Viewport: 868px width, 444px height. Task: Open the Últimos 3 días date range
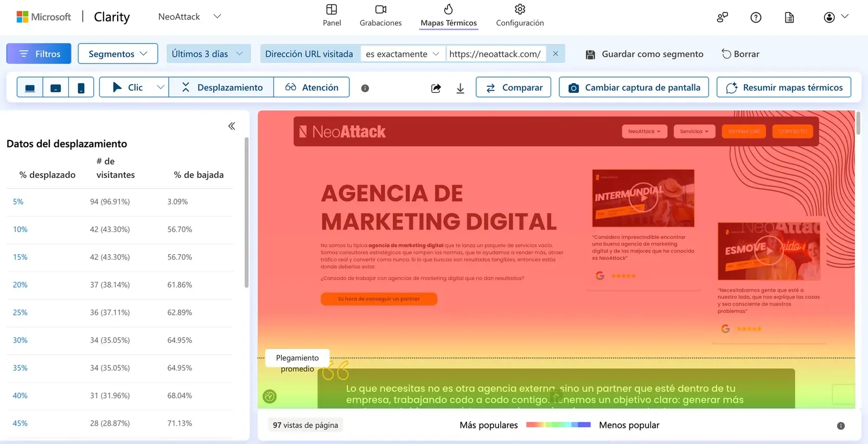tap(208, 54)
